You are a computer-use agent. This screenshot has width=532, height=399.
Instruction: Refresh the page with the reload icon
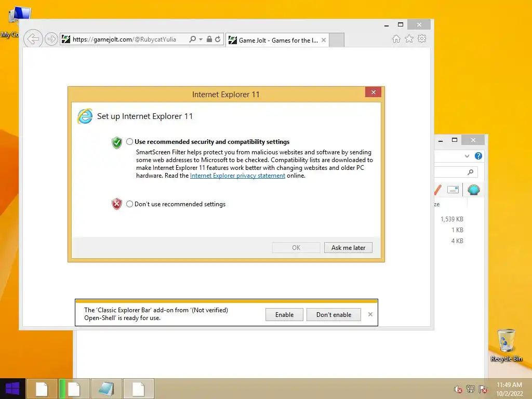[x=218, y=39]
